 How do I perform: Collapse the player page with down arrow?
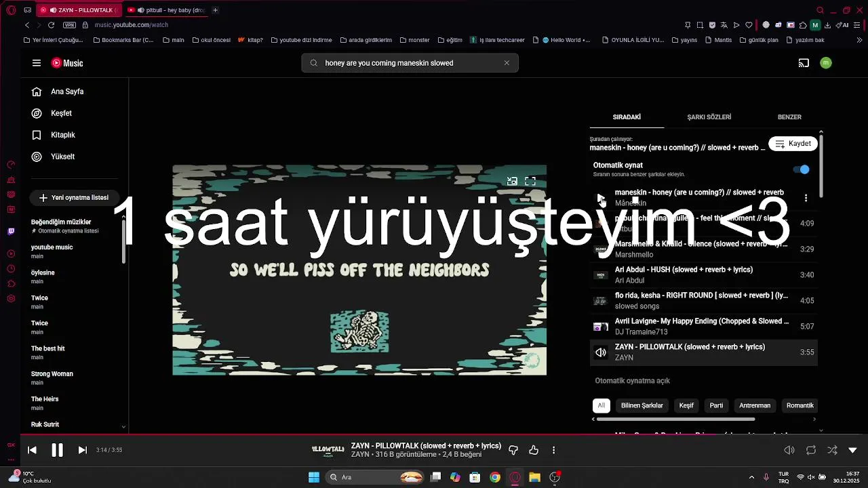point(853,450)
